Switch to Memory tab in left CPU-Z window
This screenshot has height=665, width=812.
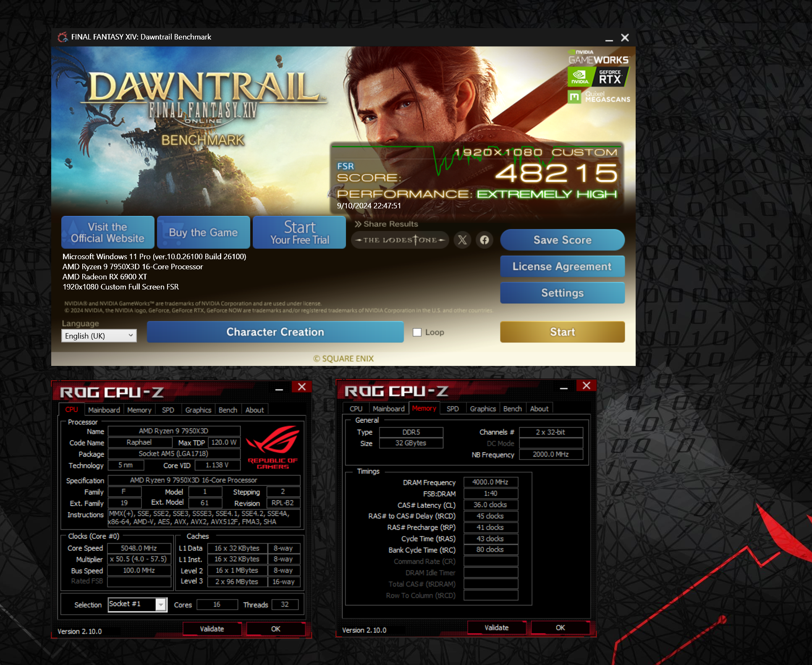pyautogui.click(x=139, y=410)
